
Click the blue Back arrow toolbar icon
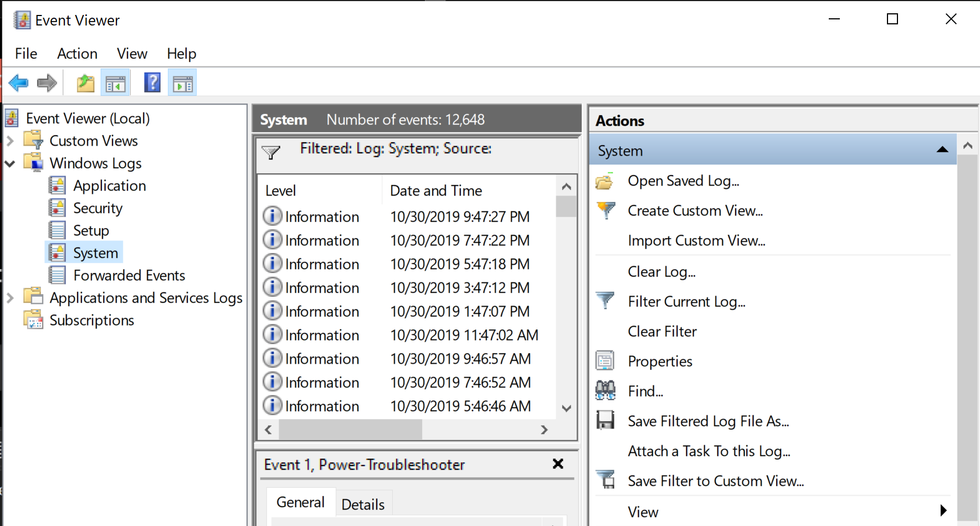click(18, 83)
